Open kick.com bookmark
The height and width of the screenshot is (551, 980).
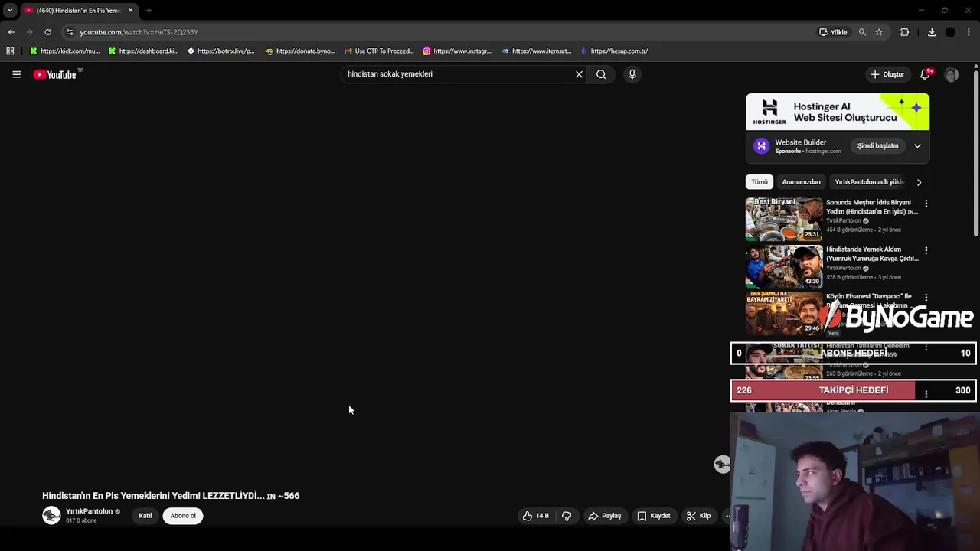tap(64, 51)
